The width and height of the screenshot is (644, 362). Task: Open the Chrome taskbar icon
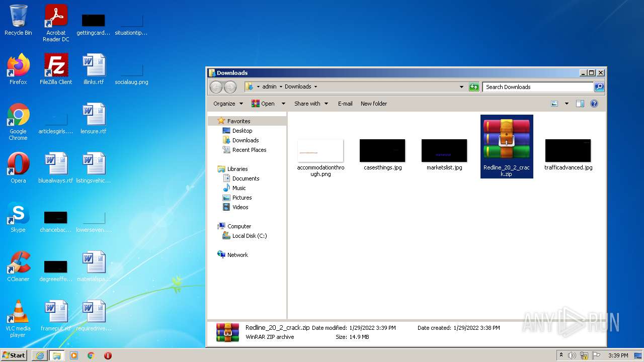[91, 355]
